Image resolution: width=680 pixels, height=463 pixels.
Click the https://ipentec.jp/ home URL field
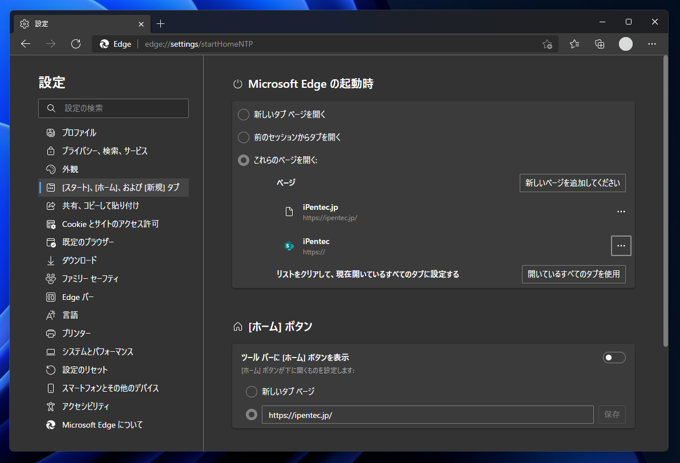(428, 415)
